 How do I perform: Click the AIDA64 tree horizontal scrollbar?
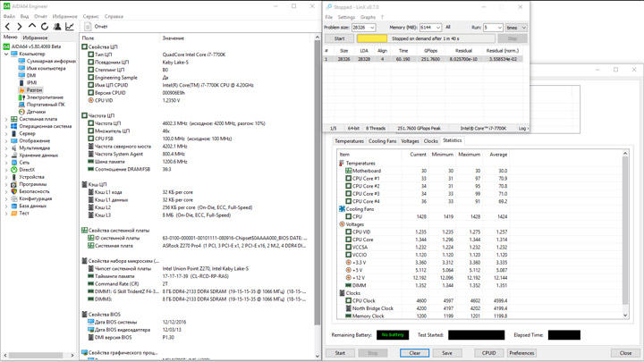[x=37, y=355]
